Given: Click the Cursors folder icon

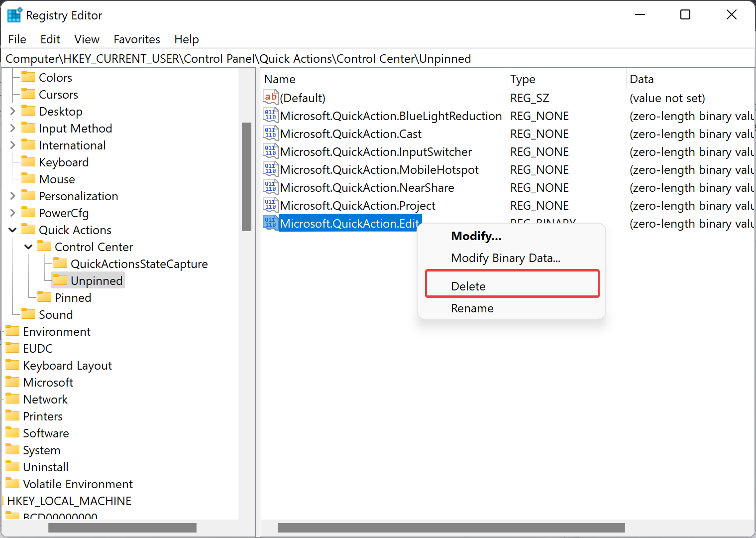Looking at the screenshot, I should coord(28,94).
